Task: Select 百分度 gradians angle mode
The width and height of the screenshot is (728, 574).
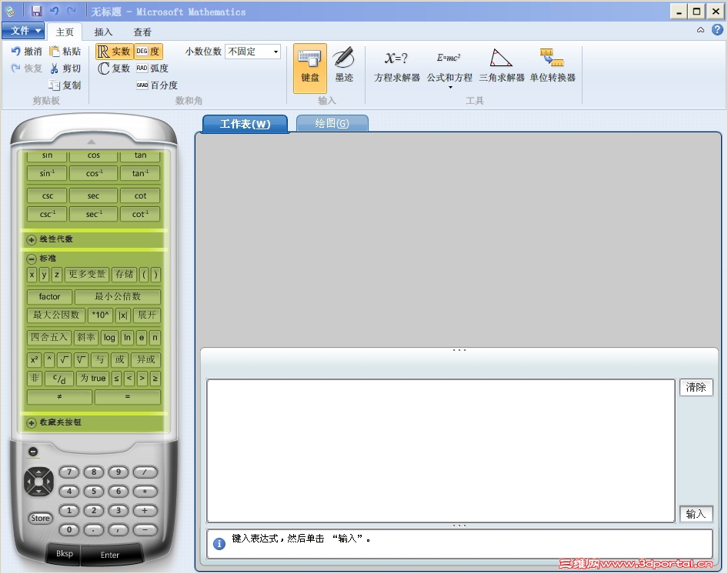Action: point(157,85)
